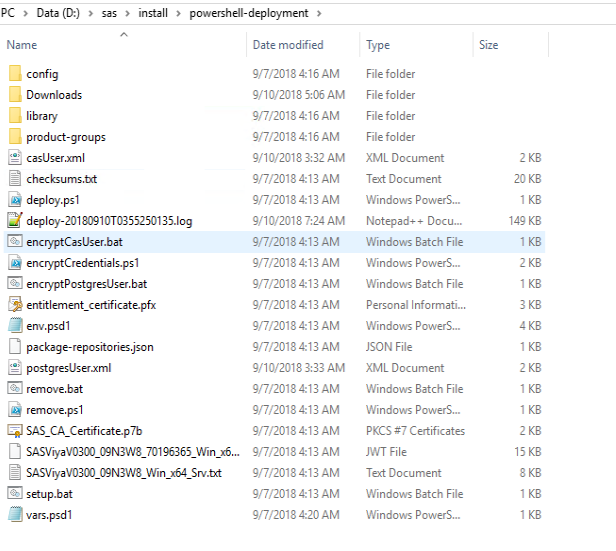Navigate to Data (D:) in breadcrumb
The image size is (616, 551).
pyautogui.click(x=58, y=13)
